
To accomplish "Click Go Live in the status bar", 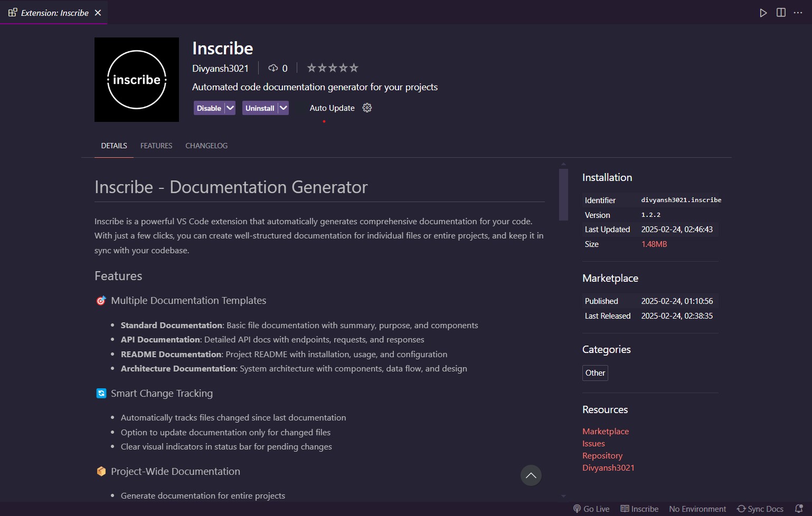I will [591, 509].
